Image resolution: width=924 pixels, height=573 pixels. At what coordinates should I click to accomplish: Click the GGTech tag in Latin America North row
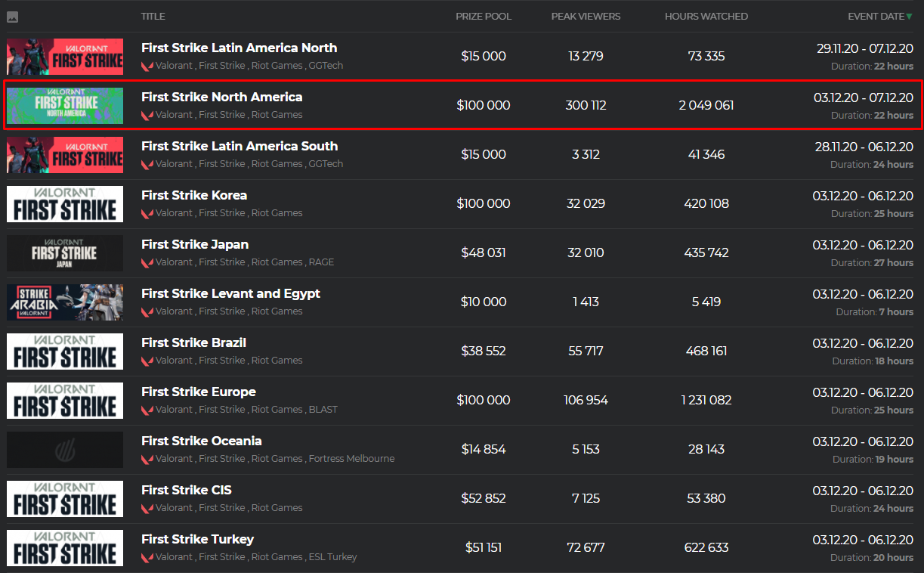[326, 66]
